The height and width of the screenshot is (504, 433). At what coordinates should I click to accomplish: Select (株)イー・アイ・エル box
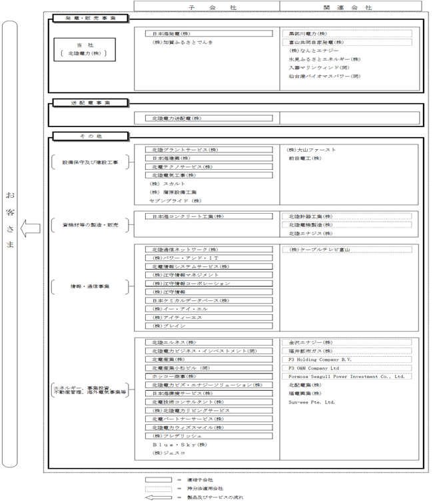209,309
